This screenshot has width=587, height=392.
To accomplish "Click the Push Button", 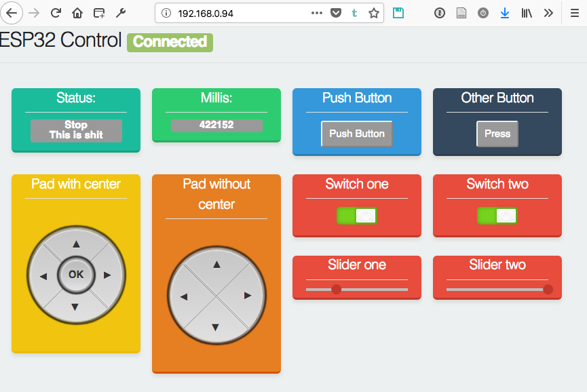I will point(357,134).
